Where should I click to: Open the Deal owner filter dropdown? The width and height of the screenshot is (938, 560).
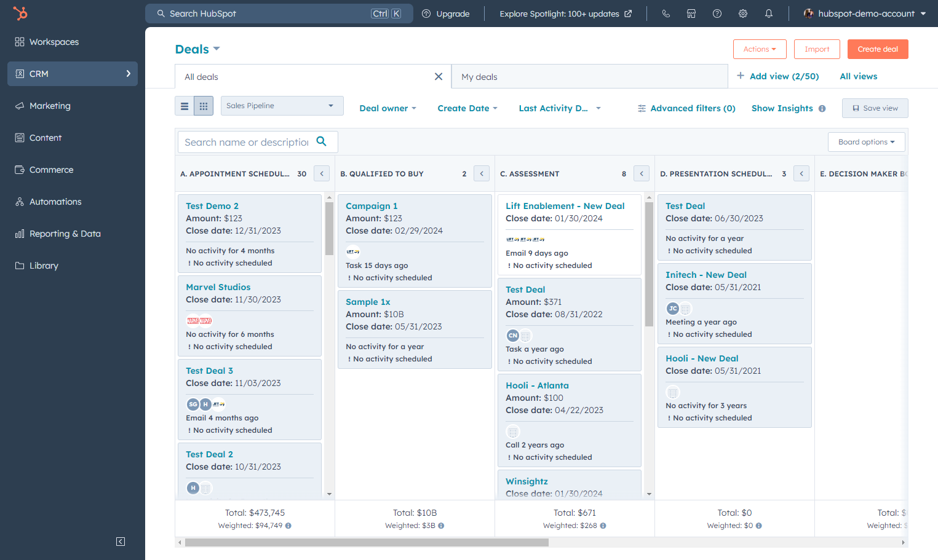coord(388,108)
